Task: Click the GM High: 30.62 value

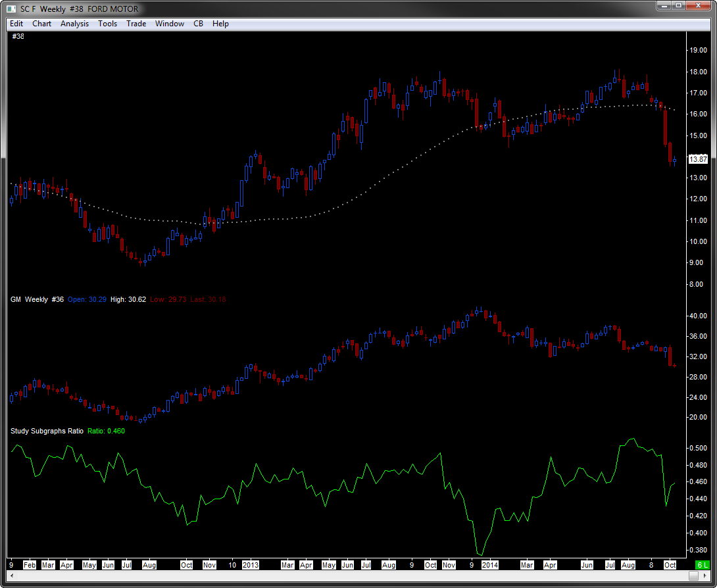Action: coord(128,299)
